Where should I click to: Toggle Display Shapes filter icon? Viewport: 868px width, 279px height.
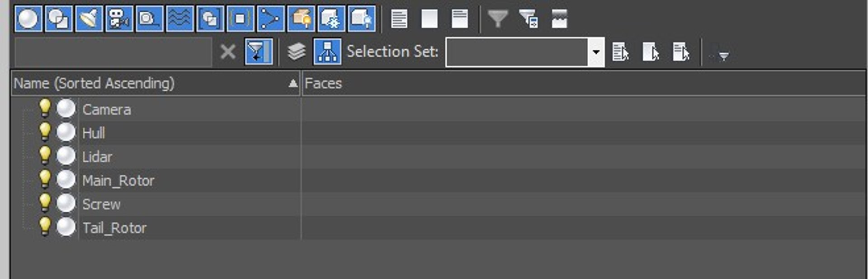click(58, 19)
